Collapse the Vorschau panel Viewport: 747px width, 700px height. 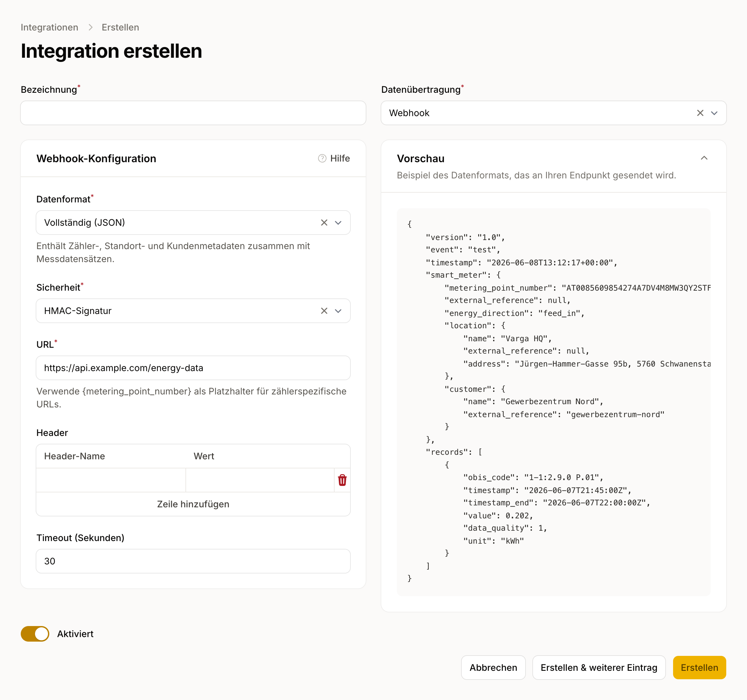[x=704, y=158]
